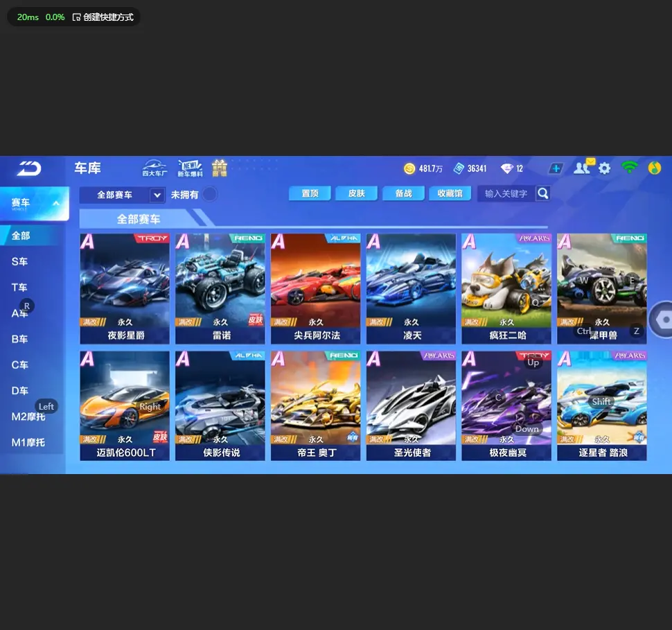Click the blue ticket currency icon
This screenshot has width=672, height=630.
coord(459,168)
